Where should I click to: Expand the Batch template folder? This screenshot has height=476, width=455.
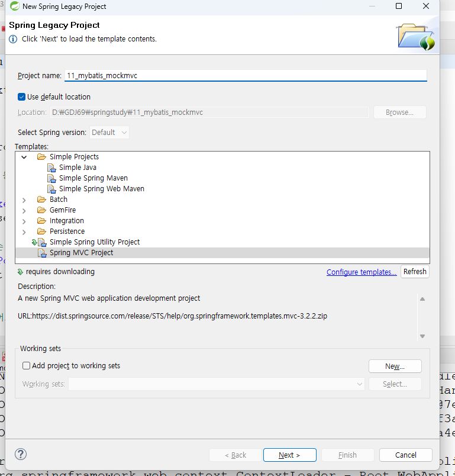tap(24, 200)
